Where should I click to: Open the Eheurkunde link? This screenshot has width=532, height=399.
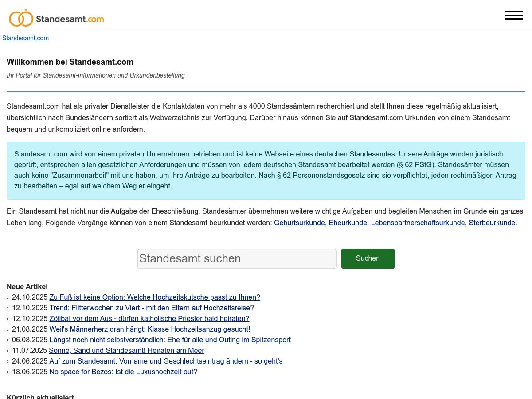point(348,223)
